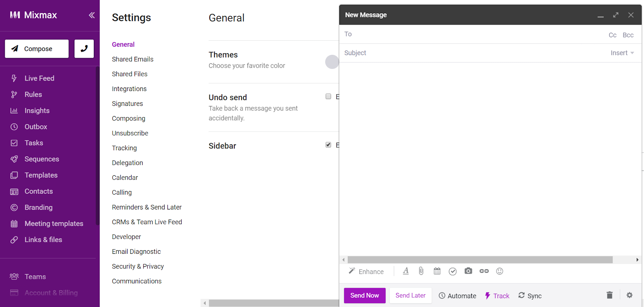Image resolution: width=644 pixels, height=307 pixels.
Task: Open Live Feed in the sidebar
Action: click(39, 78)
